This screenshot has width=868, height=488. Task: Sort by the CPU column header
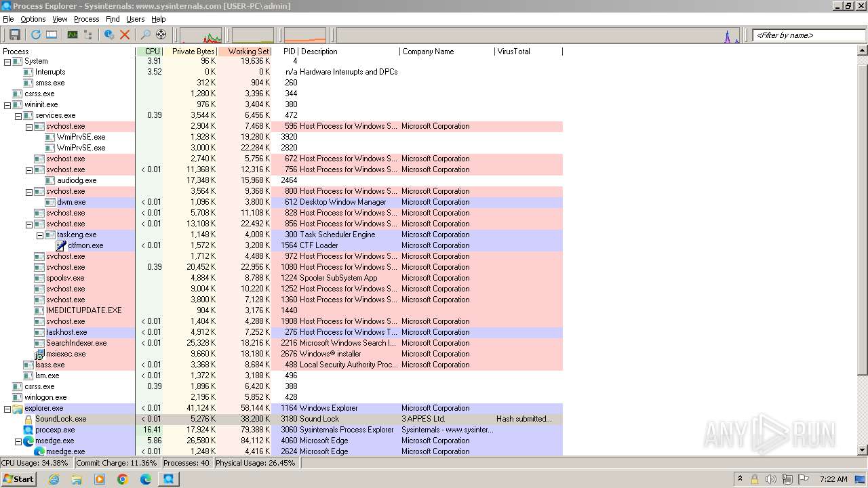click(149, 52)
